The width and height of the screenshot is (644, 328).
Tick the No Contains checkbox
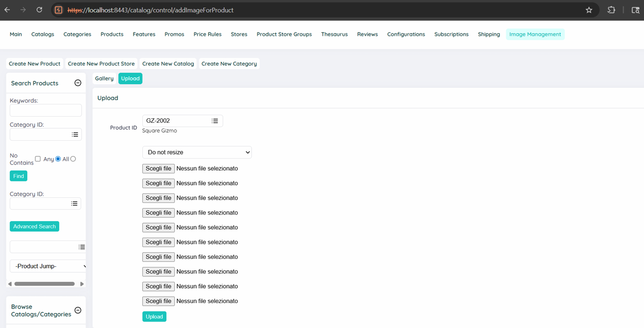point(38,159)
